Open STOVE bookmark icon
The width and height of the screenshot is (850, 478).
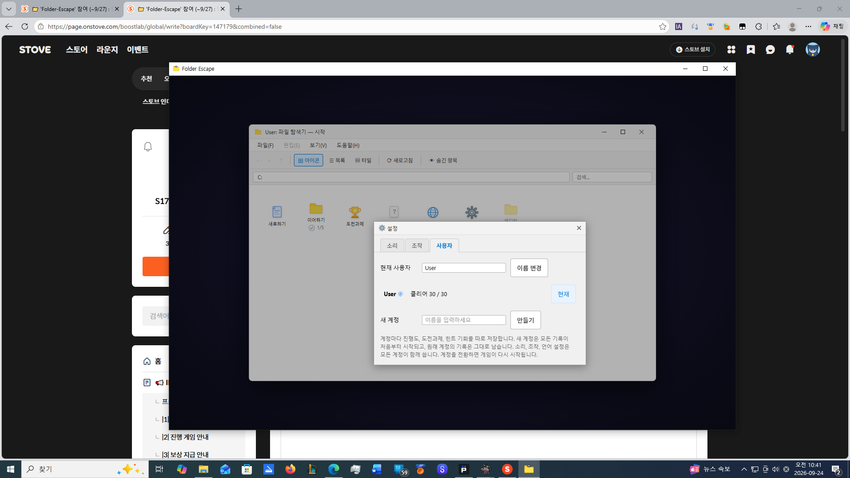(751, 49)
